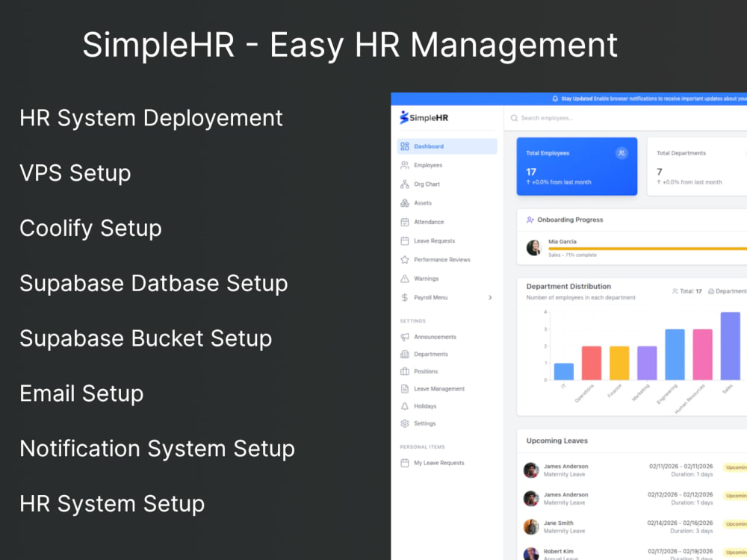Viewport: 747px width, 560px height.
Task: Click the Settings gear icon
Action: 404,423
